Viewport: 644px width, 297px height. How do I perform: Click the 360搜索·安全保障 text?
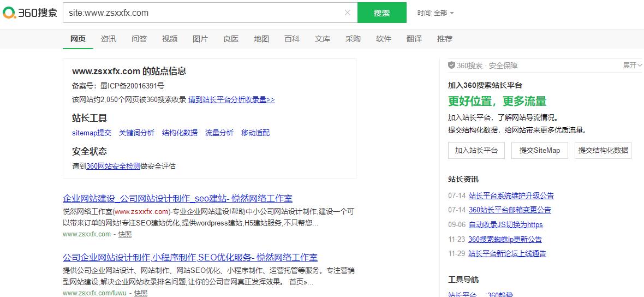[x=487, y=66]
